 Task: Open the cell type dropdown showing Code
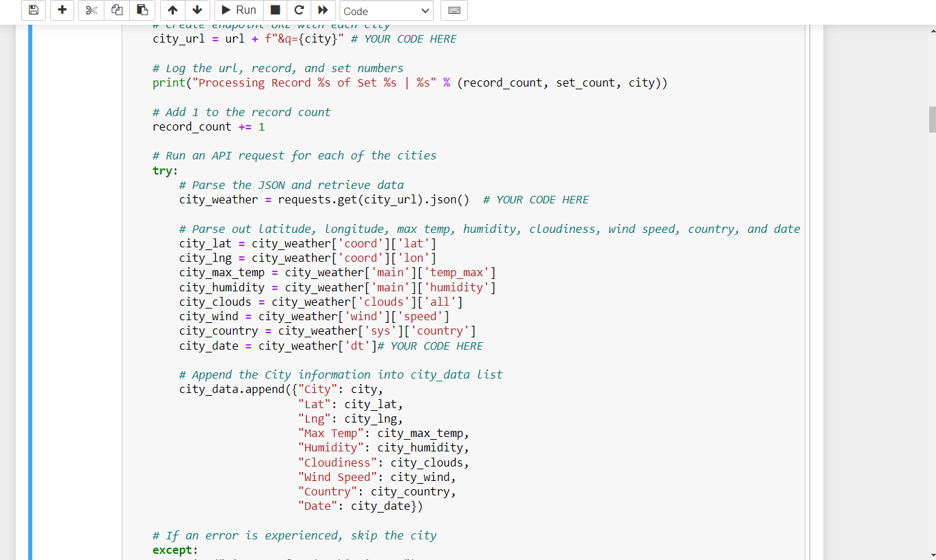coord(386,11)
